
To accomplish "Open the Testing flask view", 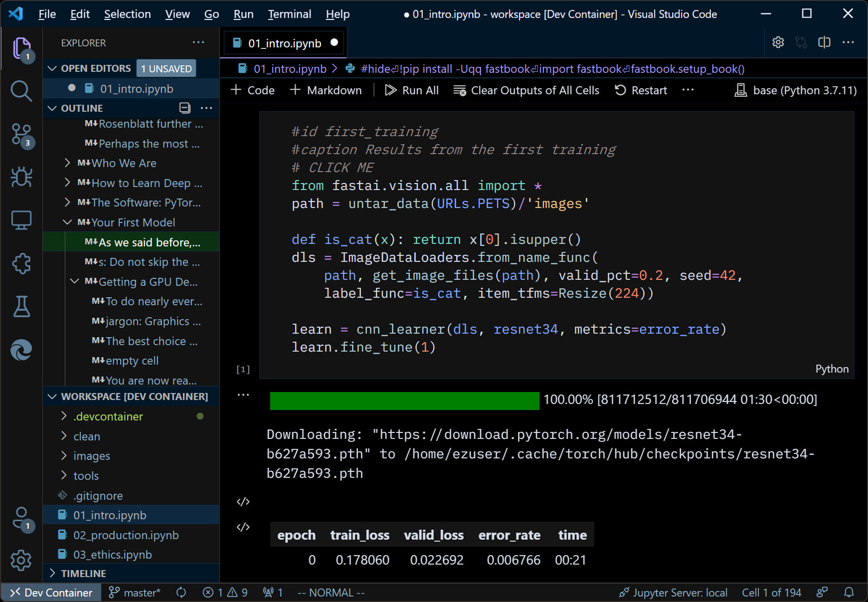I will coord(21,306).
